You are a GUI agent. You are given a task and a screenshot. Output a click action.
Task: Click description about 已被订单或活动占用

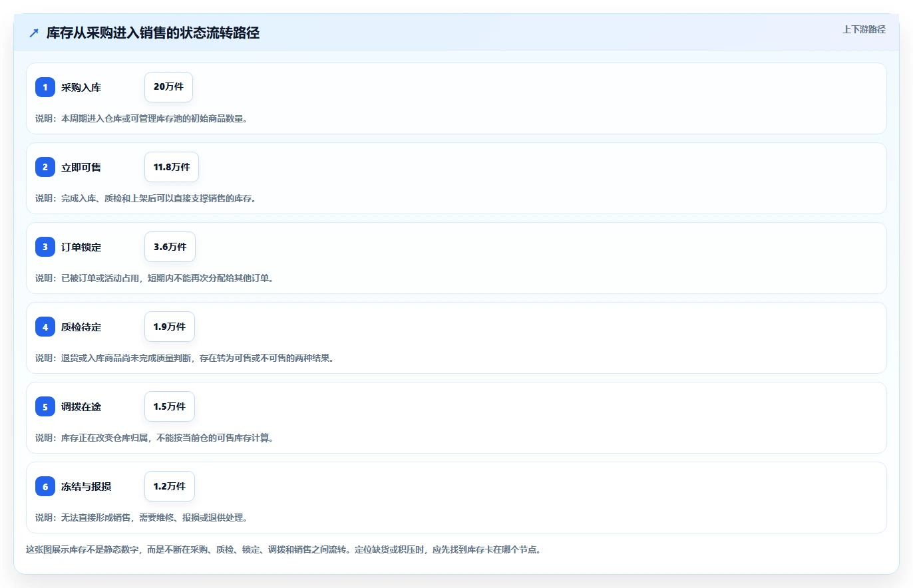[x=154, y=278]
